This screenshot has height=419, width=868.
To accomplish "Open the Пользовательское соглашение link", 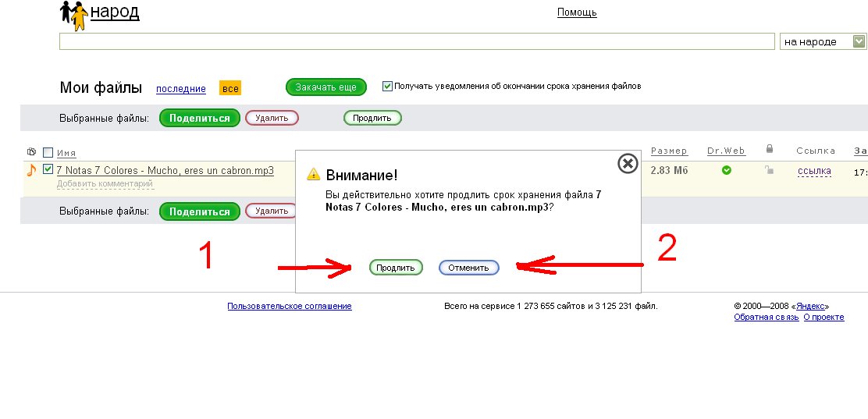I will (290, 306).
